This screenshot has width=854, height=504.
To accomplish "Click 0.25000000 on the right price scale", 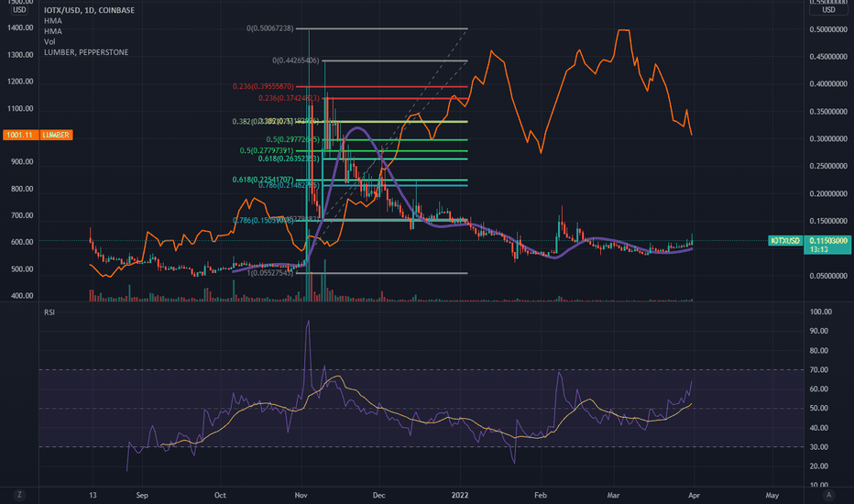I will click(827, 166).
